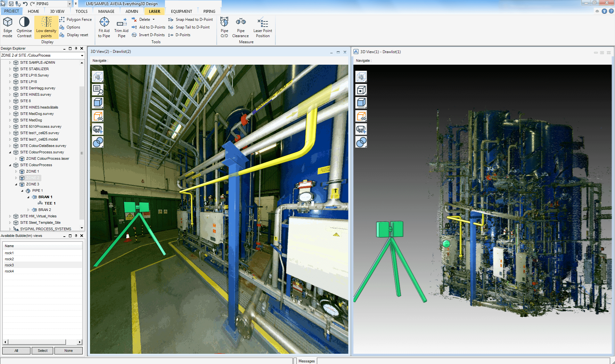Select the 3D VIEW ribbon tab
Screen dimensions: 615x364
point(56,11)
